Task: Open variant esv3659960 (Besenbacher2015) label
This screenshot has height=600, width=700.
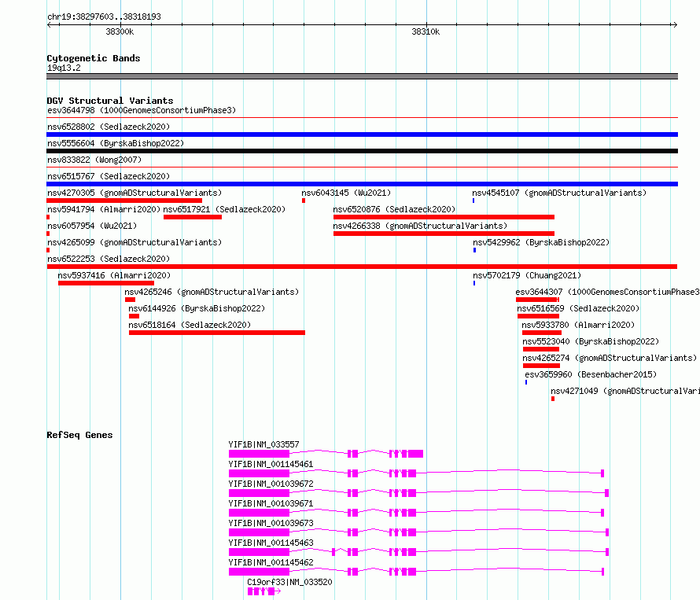Action: [x=591, y=374]
